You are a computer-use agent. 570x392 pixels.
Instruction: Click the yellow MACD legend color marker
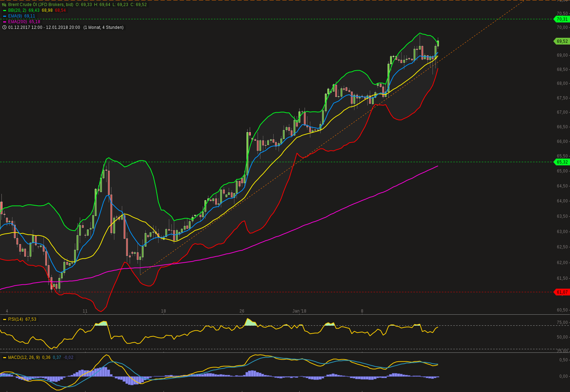5,357
